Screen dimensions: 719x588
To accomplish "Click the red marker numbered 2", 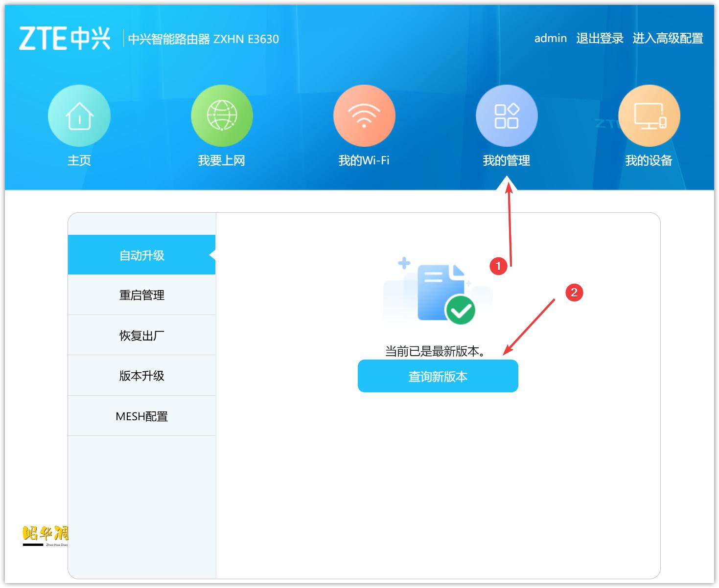I will 575,292.
